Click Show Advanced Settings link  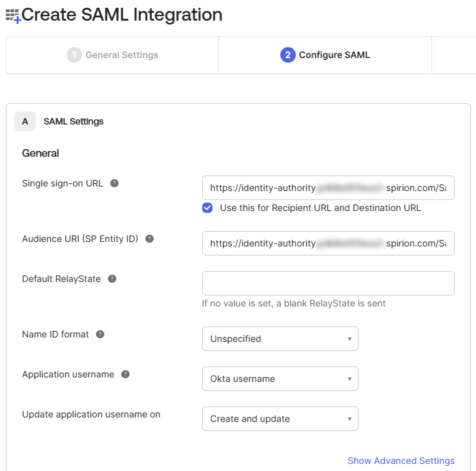(400, 461)
